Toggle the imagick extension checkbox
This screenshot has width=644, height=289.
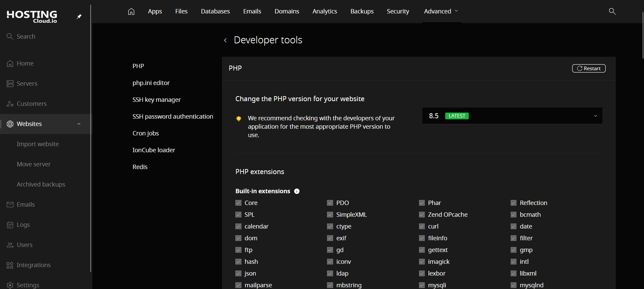pyautogui.click(x=422, y=262)
